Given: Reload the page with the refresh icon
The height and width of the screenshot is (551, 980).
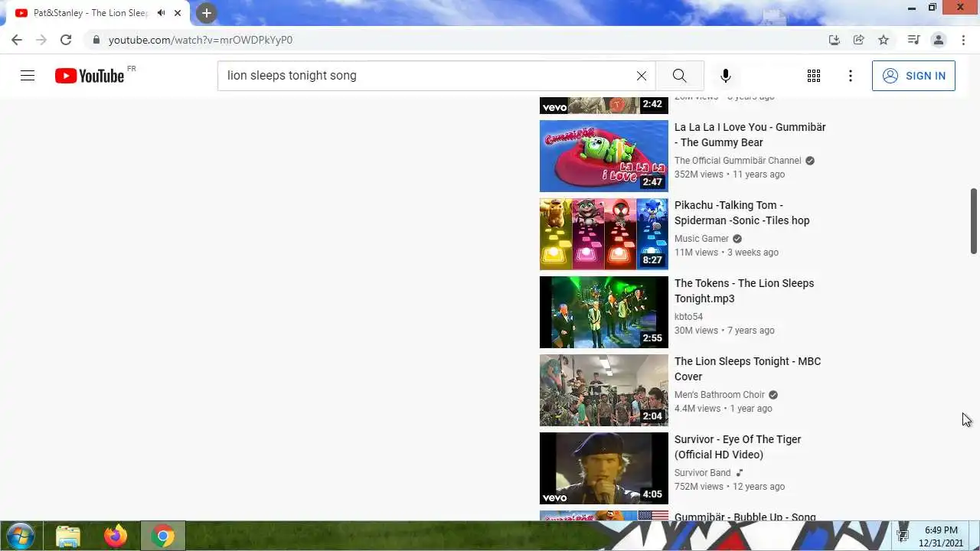Looking at the screenshot, I should (x=66, y=40).
